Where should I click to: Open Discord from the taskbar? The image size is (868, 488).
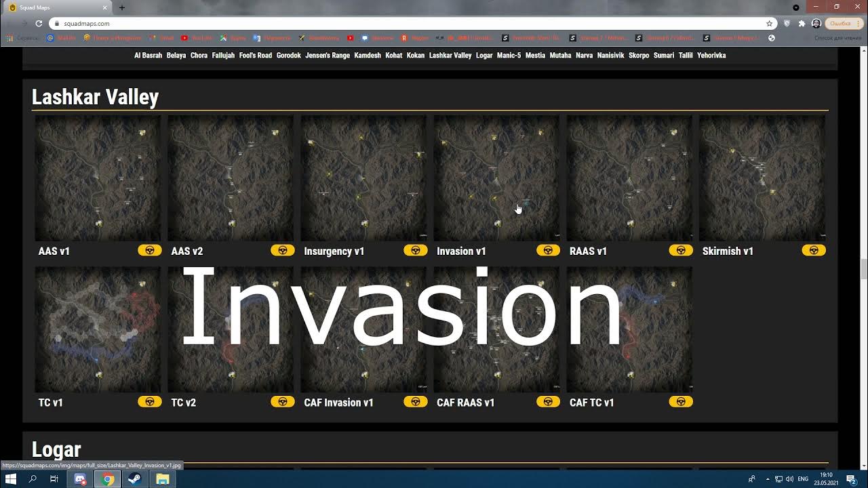tap(80, 479)
